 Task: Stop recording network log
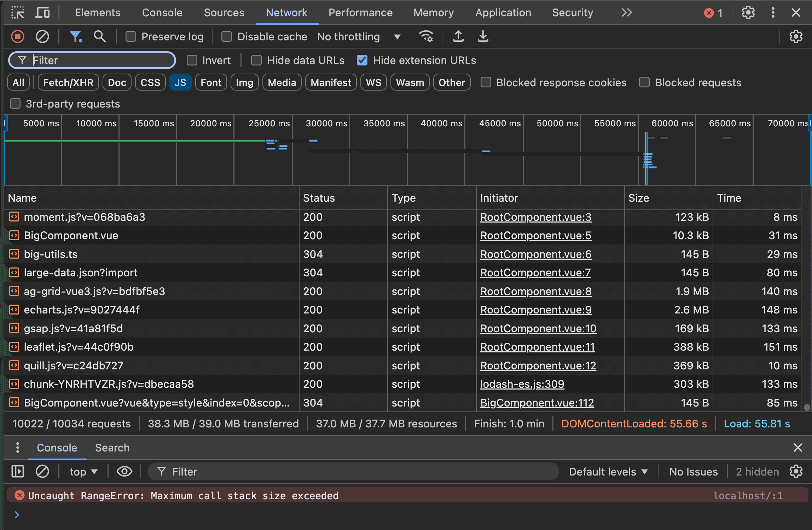click(17, 36)
